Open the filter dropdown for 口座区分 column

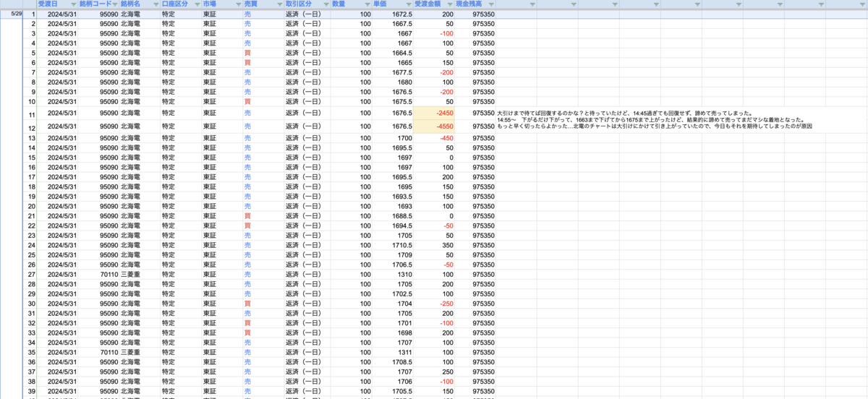(x=197, y=4)
